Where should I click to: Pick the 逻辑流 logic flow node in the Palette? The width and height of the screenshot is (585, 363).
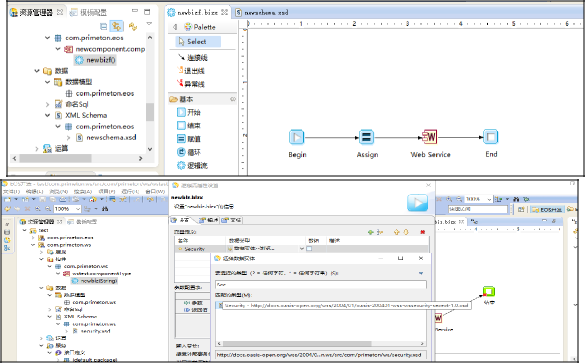(192, 165)
